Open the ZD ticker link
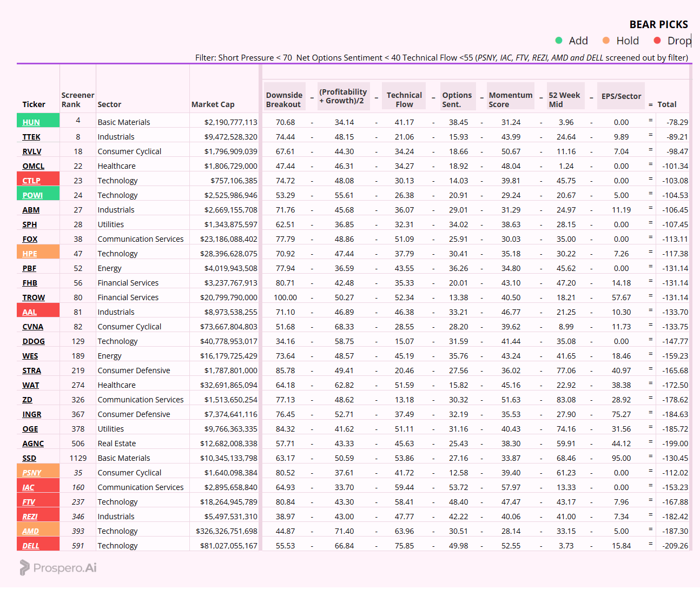The height and width of the screenshot is (589, 700). [28, 400]
